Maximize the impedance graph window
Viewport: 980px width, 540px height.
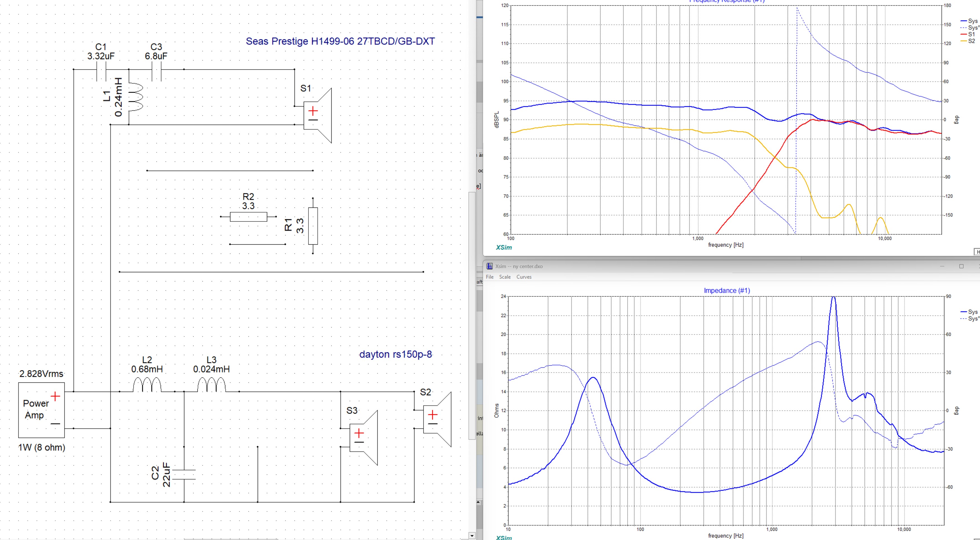[x=961, y=266]
